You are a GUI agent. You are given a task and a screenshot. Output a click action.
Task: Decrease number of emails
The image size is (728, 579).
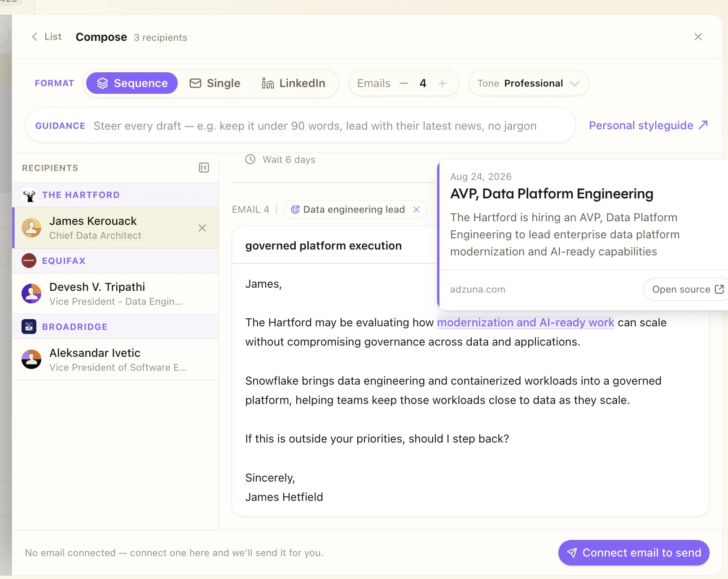point(403,83)
